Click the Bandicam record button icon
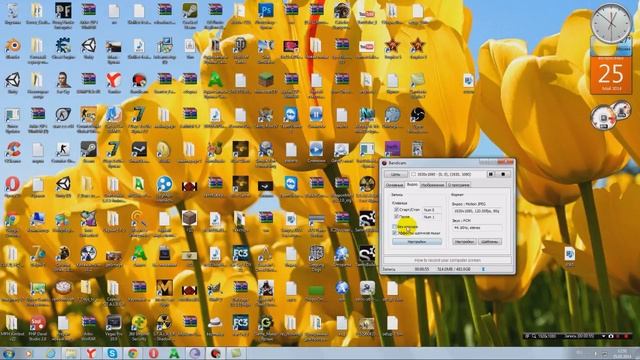 pos(503,174)
